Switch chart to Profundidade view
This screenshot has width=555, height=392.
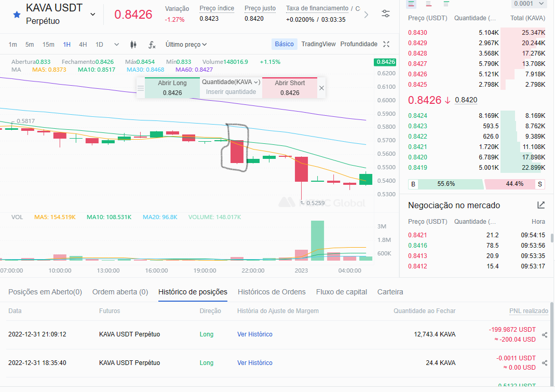(x=359, y=44)
